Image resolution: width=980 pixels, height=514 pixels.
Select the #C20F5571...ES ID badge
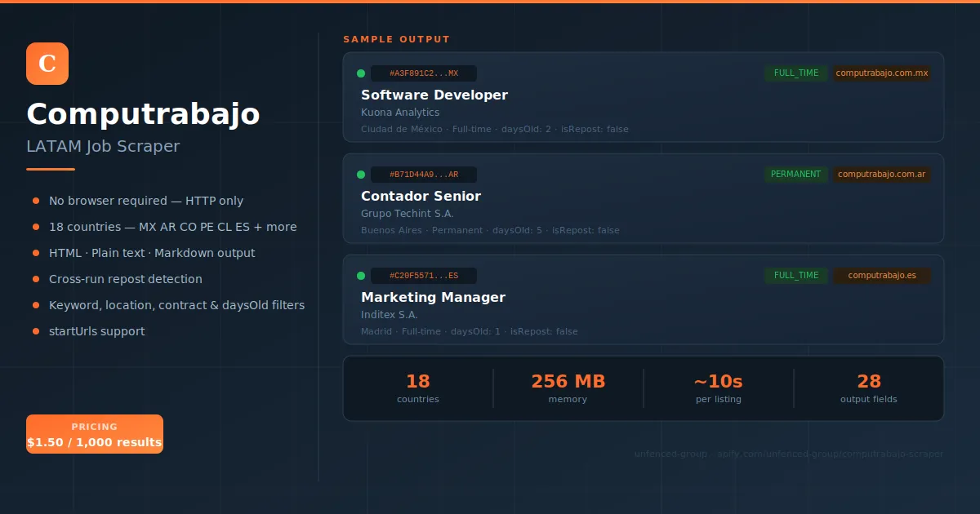(424, 276)
